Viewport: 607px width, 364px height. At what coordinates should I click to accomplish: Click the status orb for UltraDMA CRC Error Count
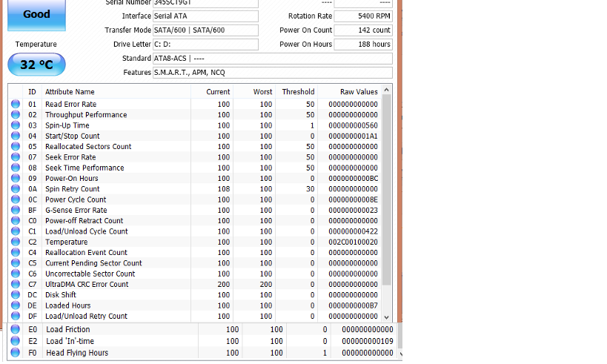point(16,284)
